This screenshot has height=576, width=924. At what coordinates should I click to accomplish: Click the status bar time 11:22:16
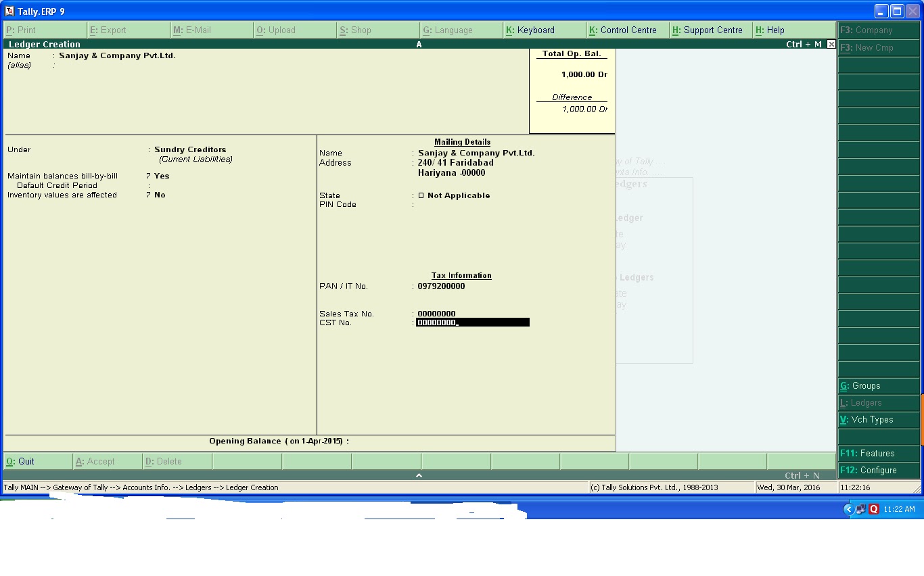856,487
